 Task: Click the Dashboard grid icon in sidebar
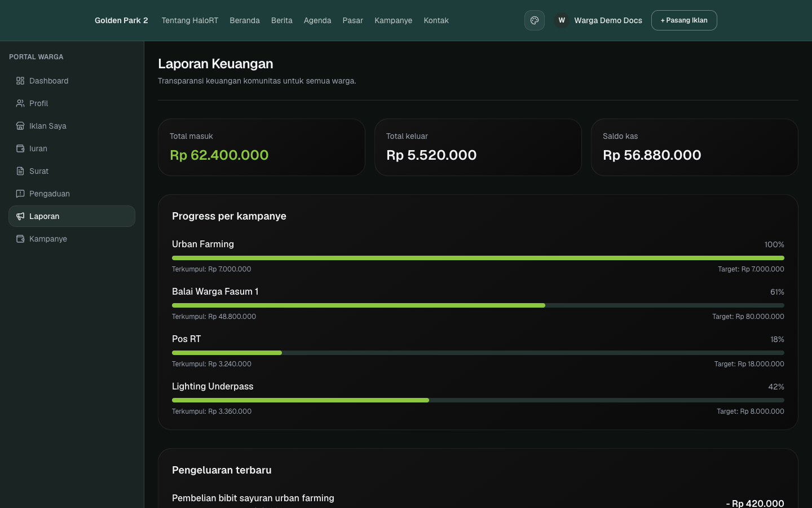(20, 81)
